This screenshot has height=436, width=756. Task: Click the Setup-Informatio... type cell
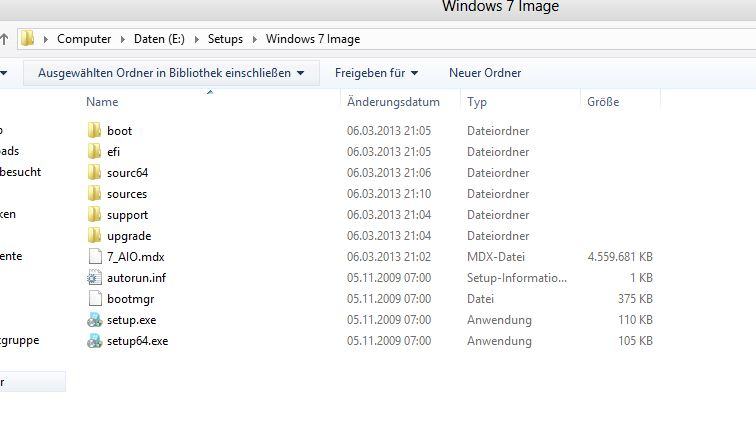(x=517, y=278)
